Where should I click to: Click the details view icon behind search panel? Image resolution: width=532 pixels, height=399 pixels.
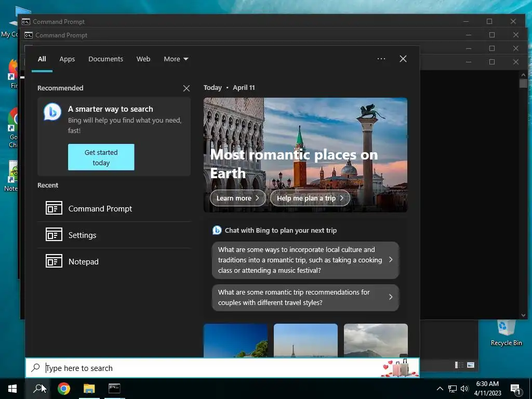[x=459, y=365]
